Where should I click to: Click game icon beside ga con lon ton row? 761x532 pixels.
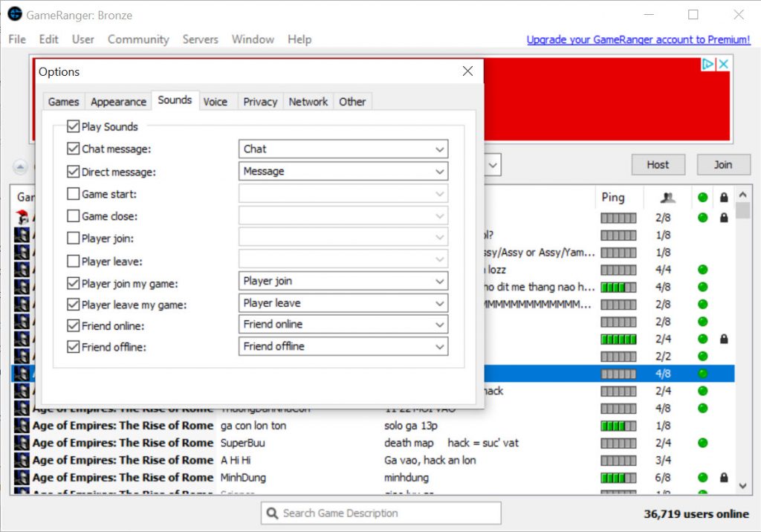[22, 426]
